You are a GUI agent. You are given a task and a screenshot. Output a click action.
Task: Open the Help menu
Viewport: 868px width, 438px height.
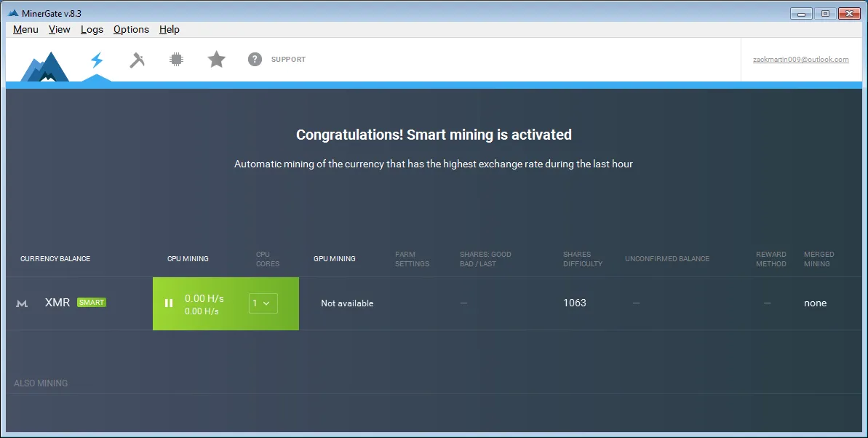(170, 29)
